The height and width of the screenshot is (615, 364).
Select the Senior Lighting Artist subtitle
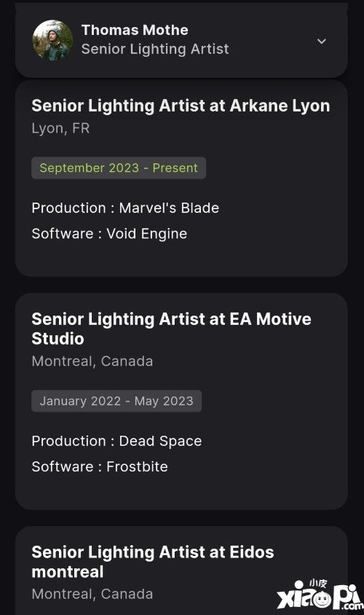coord(155,49)
